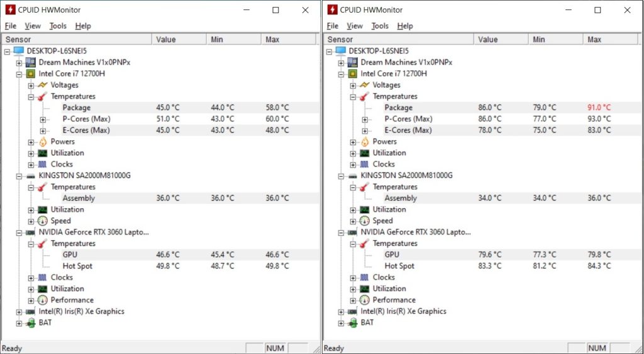Open the File menu in left window
The image size is (644, 354).
click(x=11, y=26)
